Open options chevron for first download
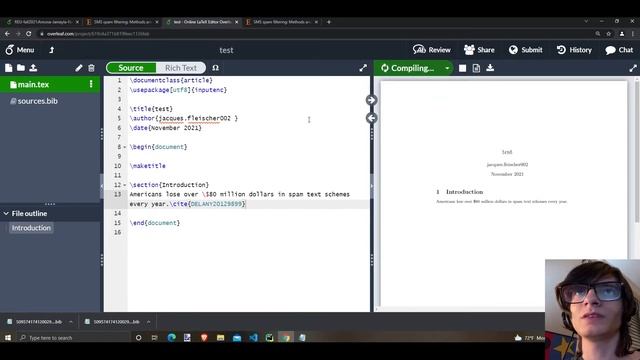This screenshot has height=360, width=640. click(x=71, y=322)
